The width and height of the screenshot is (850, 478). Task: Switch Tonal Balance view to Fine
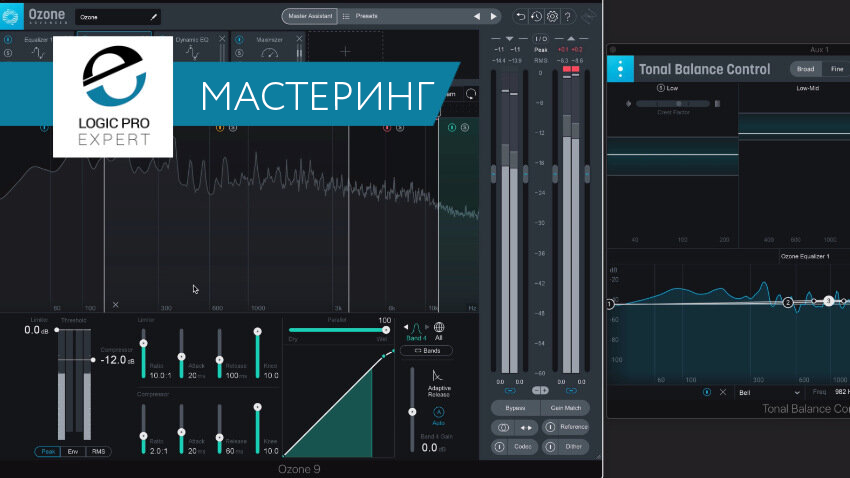click(x=836, y=69)
